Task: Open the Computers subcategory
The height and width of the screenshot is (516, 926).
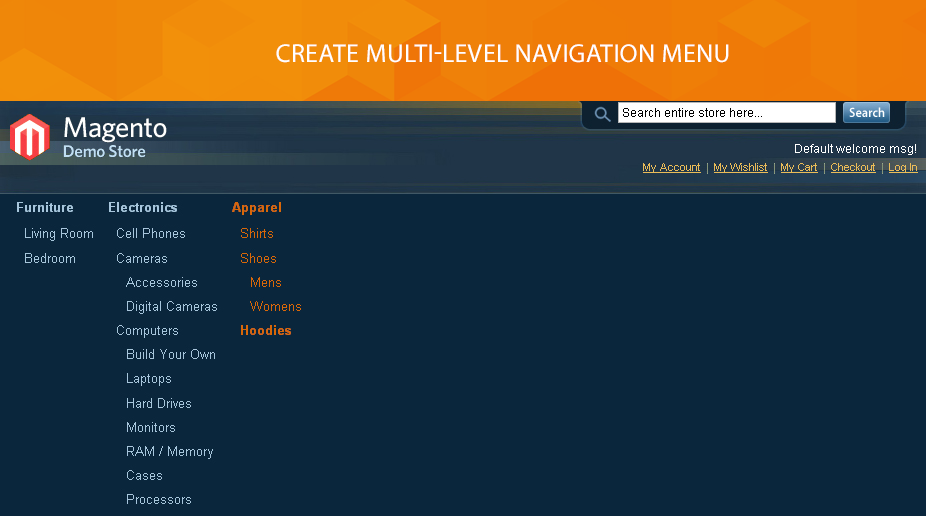Action: (147, 331)
